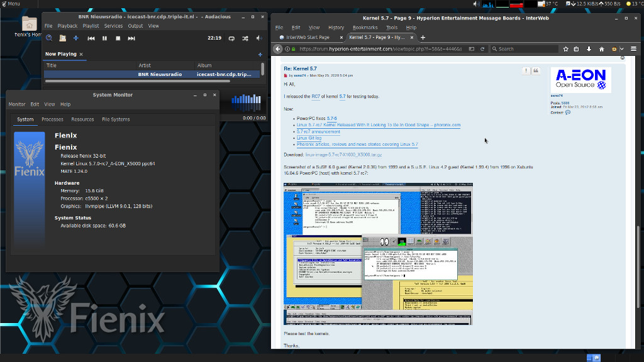Screen dimensions: 644x362
Task: Skip to previous track in Audacious
Action: [x=91, y=38]
